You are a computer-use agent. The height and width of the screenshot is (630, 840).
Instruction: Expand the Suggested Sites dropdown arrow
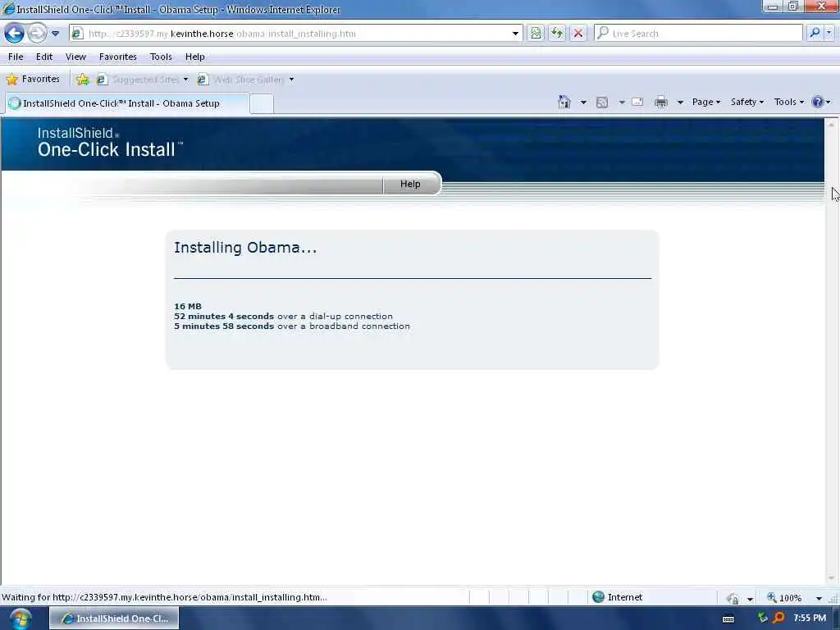pos(186,80)
